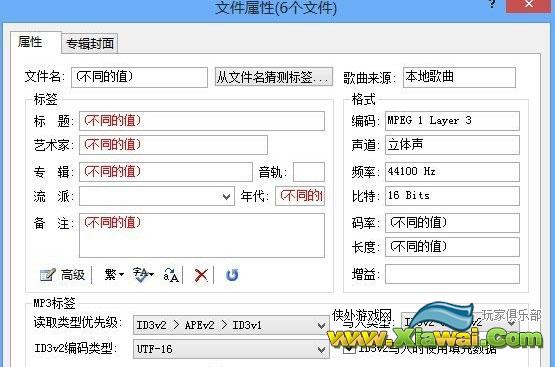Image resolution: width=555 pixels, height=367 pixels.
Task: Open the 读取类型优先级 dropdown
Action: pyautogui.click(x=231, y=325)
